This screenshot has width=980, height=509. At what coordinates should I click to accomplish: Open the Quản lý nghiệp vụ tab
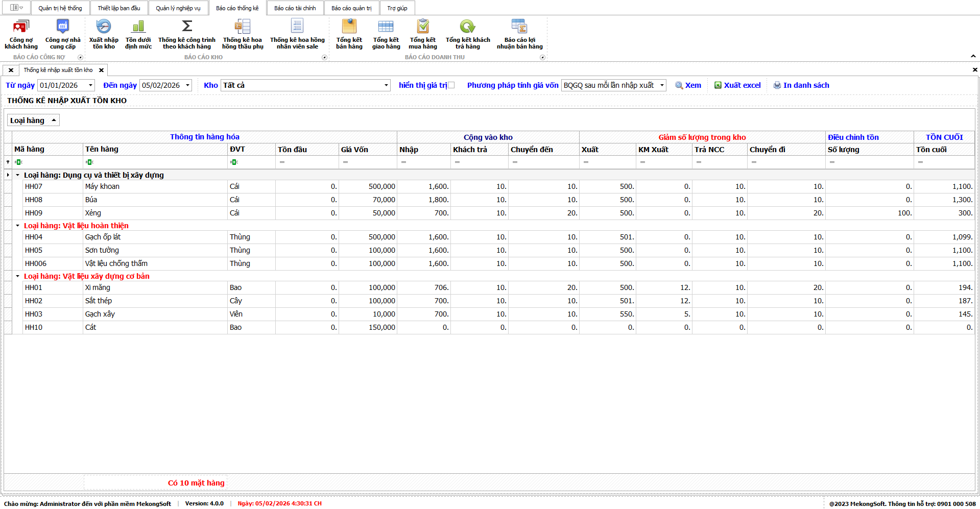pyautogui.click(x=178, y=8)
